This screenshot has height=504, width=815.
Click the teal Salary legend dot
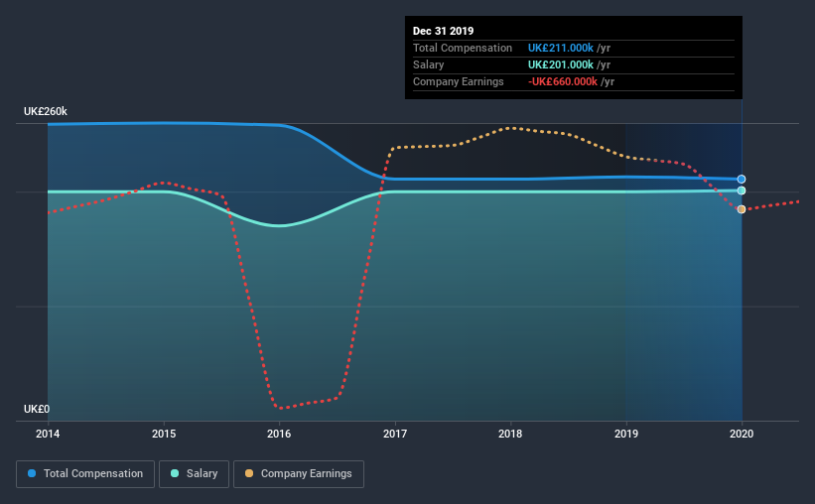tap(175, 473)
